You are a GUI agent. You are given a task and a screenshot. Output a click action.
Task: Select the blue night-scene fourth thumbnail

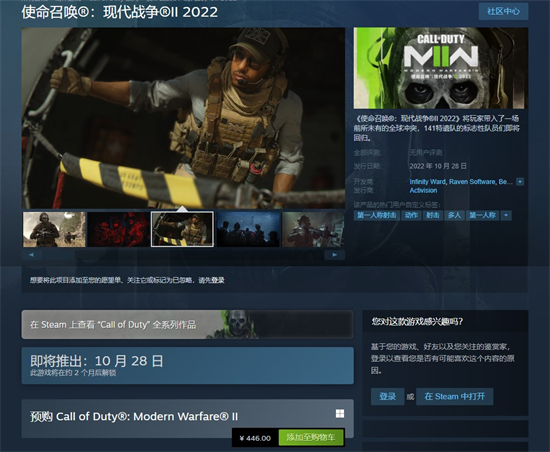pos(248,229)
